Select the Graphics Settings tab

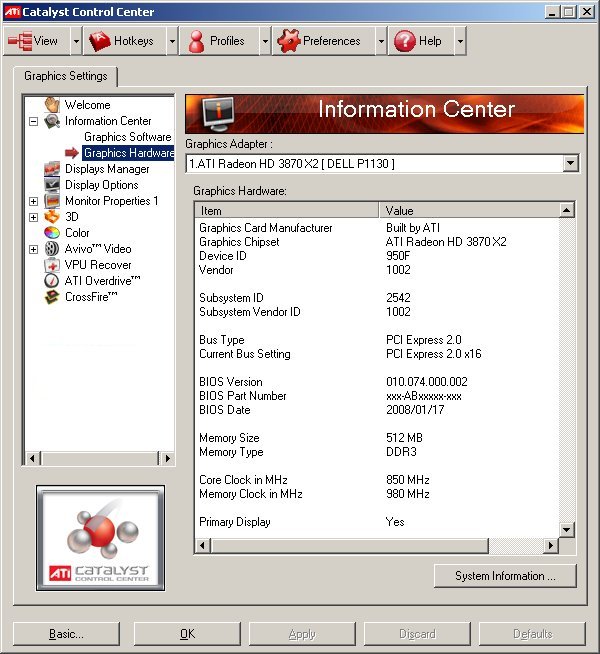pyautogui.click(x=65, y=76)
